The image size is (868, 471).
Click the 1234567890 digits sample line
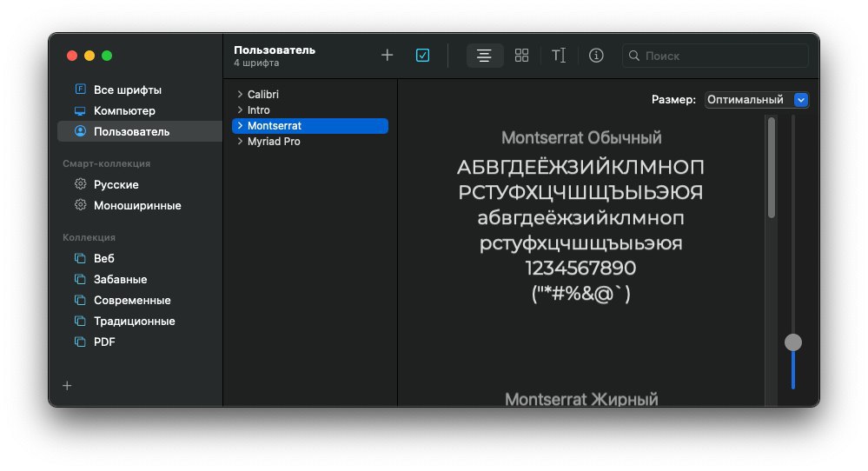580,268
